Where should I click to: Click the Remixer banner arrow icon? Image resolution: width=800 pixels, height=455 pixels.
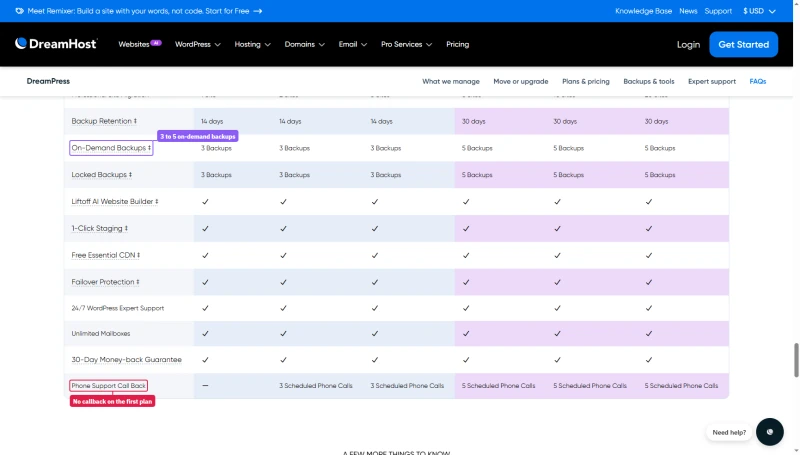[258, 11]
